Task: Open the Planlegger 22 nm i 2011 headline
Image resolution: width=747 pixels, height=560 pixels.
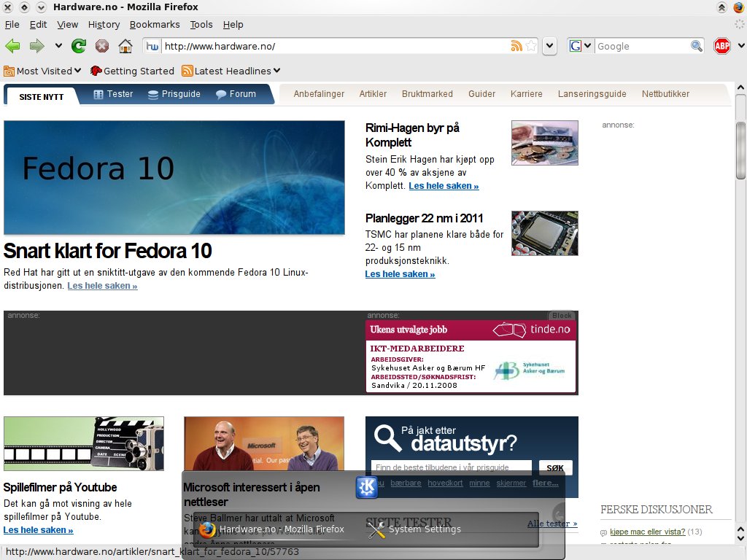Action: click(x=424, y=218)
